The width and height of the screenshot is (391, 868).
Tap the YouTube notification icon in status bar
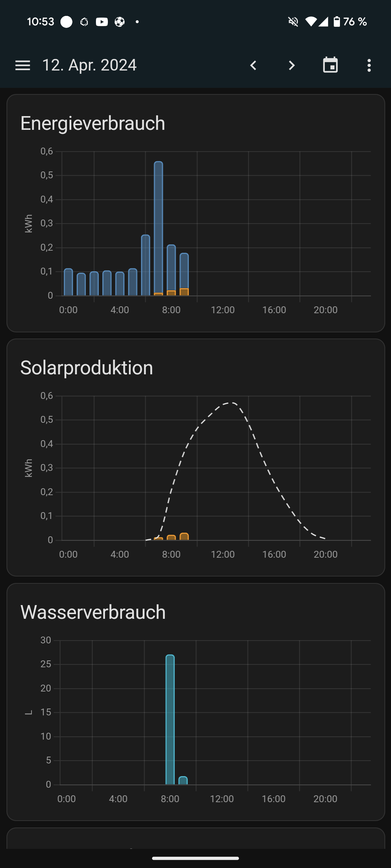pos(102,22)
